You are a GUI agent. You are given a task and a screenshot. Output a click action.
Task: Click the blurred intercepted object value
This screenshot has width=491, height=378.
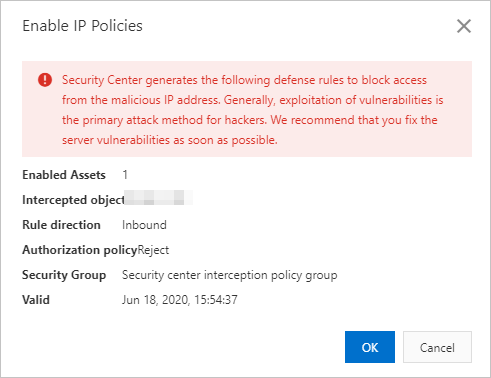pos(158,197)
